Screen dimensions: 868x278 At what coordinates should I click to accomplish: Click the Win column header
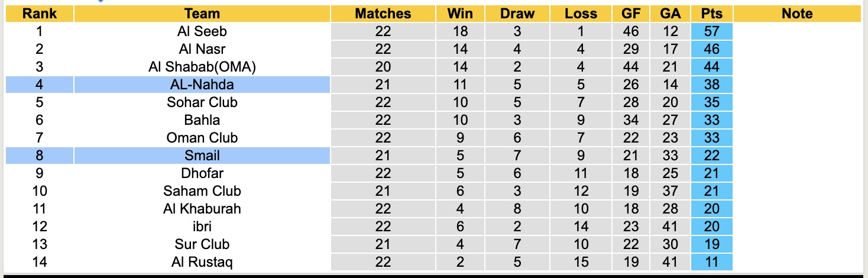pyautogui.click(x=459, y=14)
